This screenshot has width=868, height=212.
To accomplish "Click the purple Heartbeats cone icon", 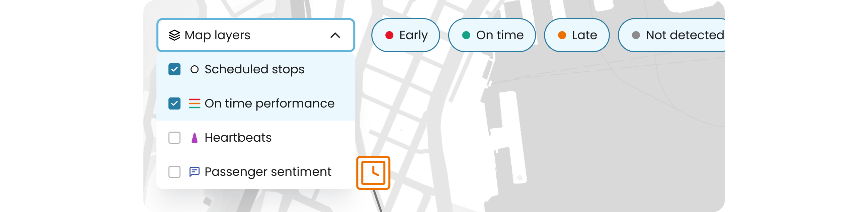I will coord(194,138).
